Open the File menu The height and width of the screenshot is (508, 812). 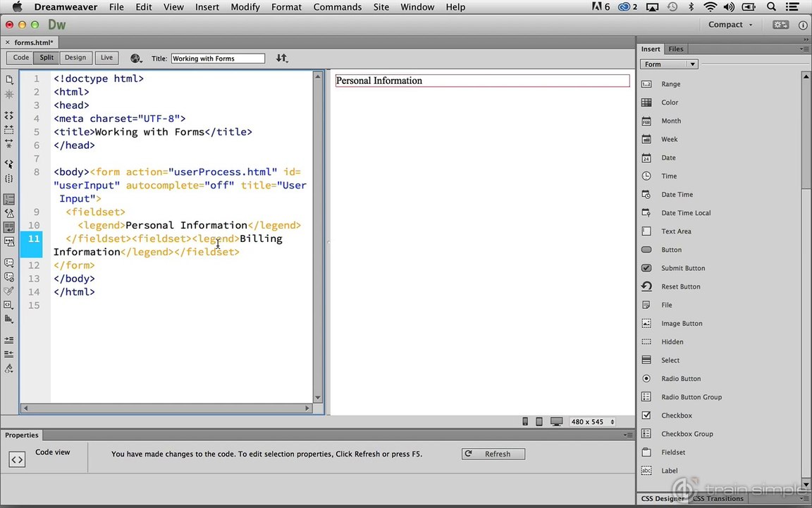(116, 7)
